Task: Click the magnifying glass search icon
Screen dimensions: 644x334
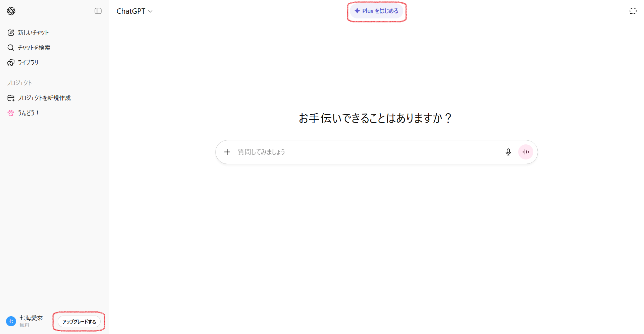Action: 11,48
